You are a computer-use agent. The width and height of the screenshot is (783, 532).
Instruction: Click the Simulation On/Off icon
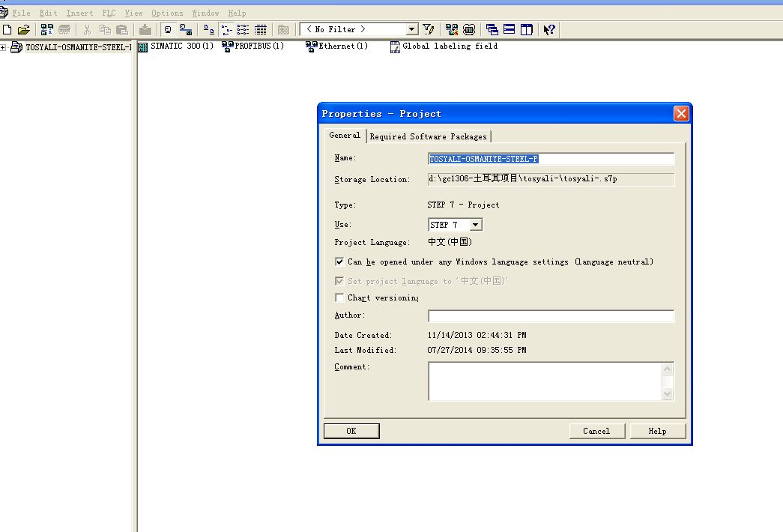click(x=469, y=29)
